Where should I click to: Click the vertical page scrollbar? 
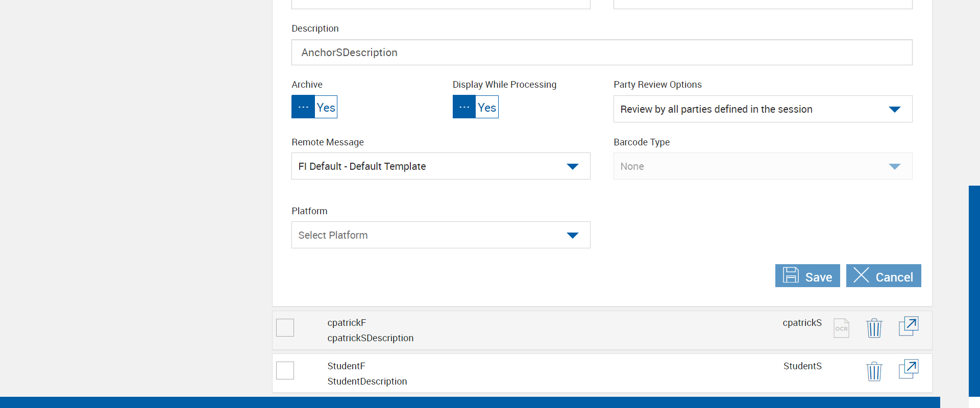(x=974, y=291)
